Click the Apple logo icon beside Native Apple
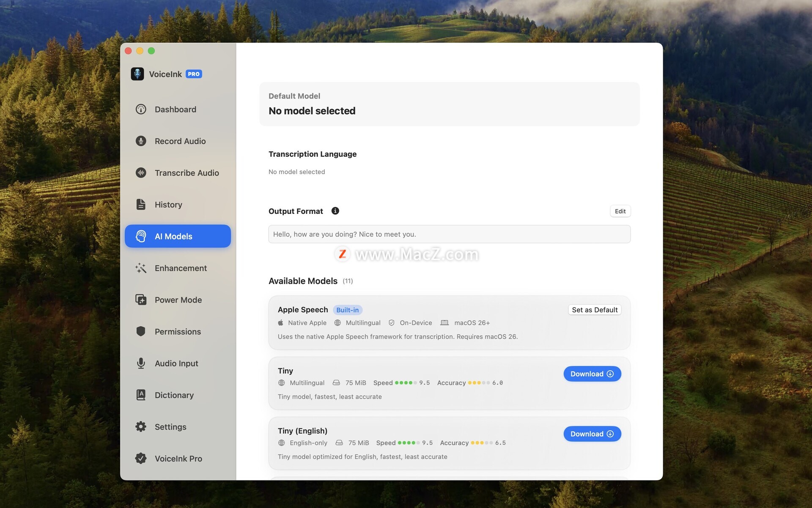The image size is (812, 508). click(280, 323)
